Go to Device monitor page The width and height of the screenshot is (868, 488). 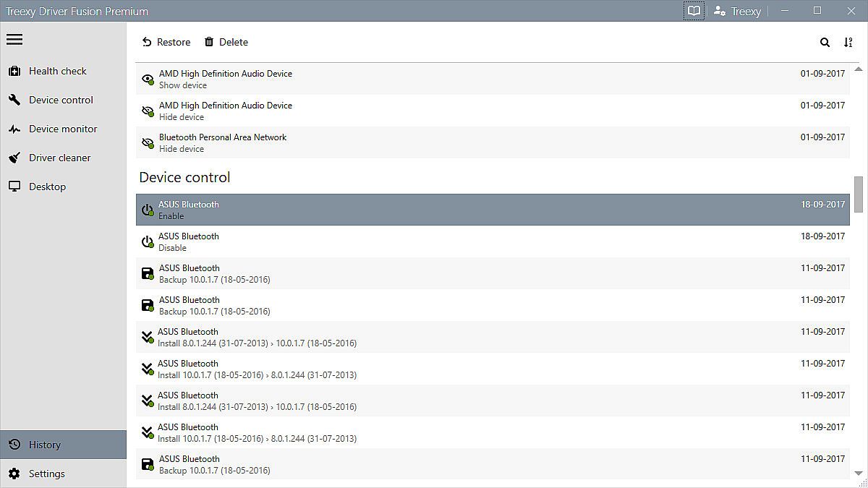click(x=63, y=129)
